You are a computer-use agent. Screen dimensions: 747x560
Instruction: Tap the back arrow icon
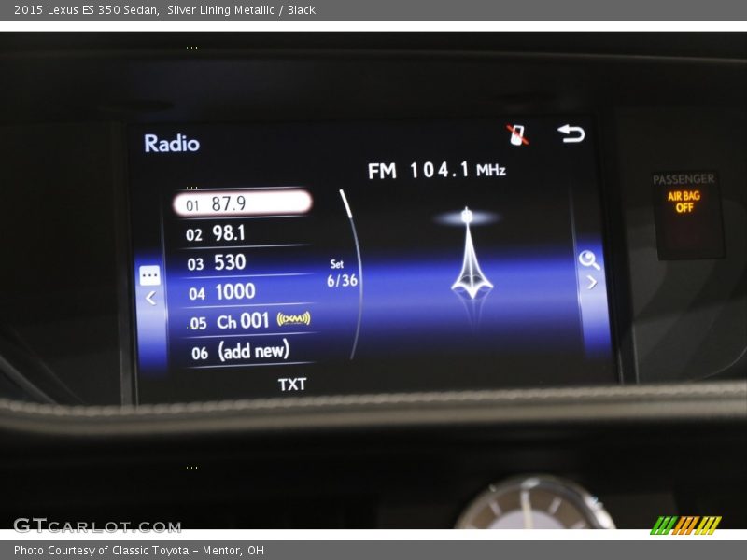571,133
